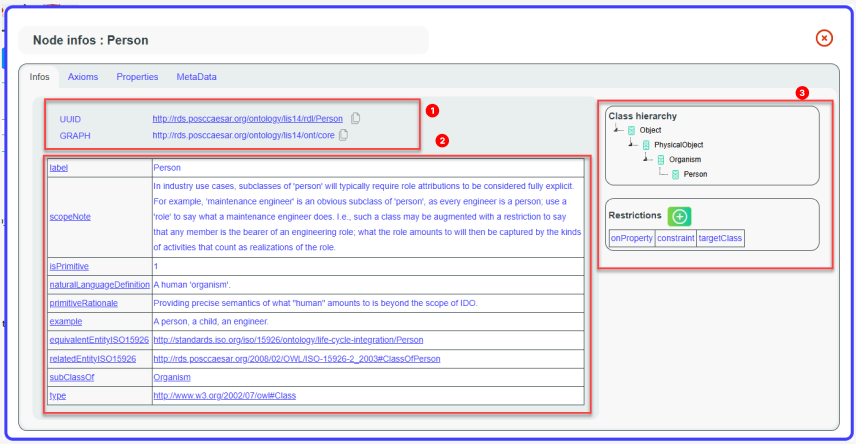The height and width of the screenshot is (444, 856).
Task: Click the Organism class icon in the hierarchy
Action: tap(661, 160)
